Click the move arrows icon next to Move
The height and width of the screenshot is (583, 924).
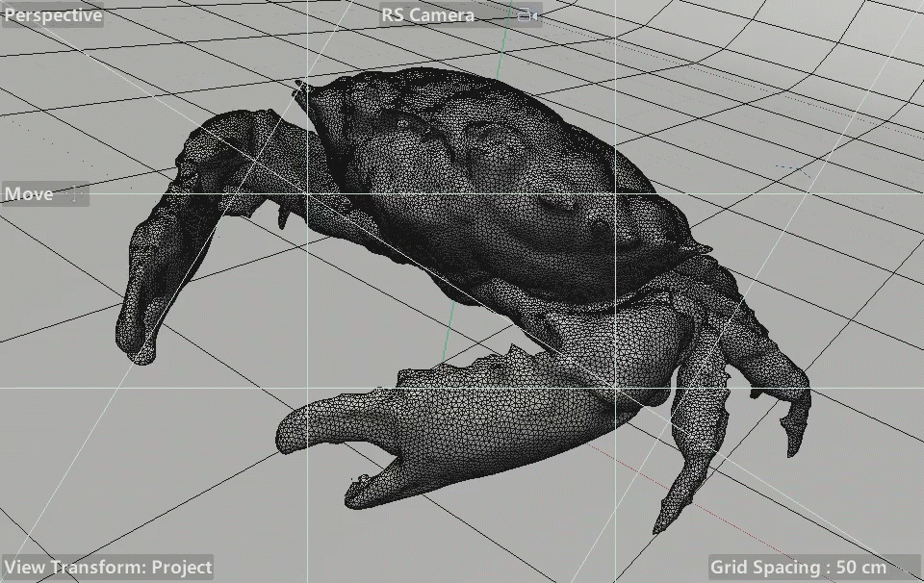pyautogui.click(x=75, y=193)
